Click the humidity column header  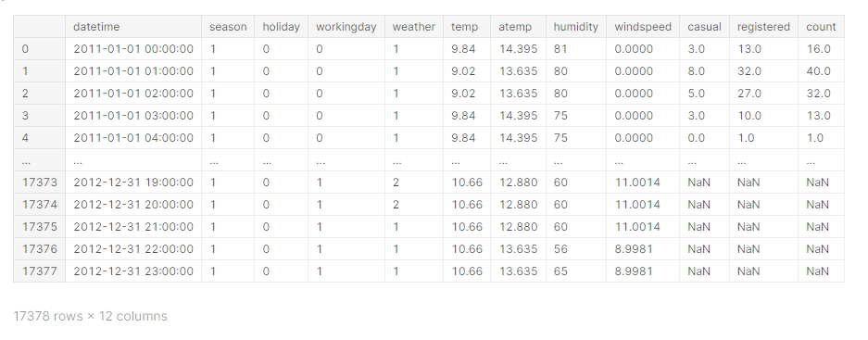[x=575, y=27]
